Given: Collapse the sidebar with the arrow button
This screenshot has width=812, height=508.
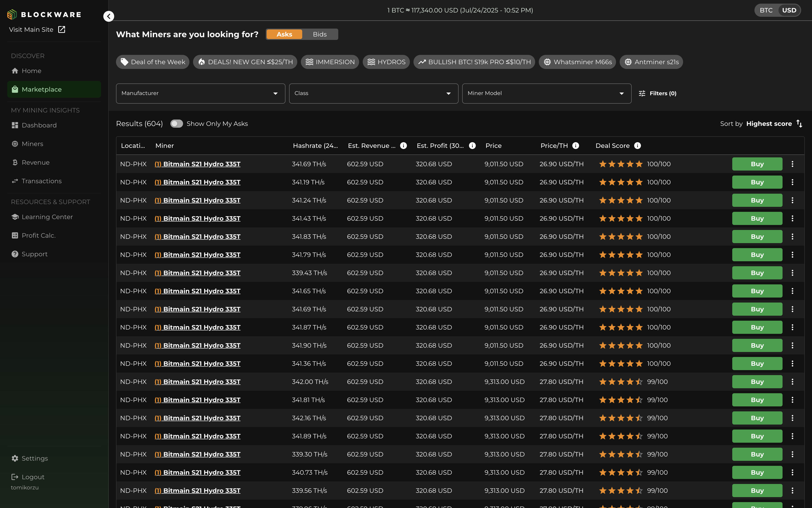Looking at the screenshot, I should (109, 16).
